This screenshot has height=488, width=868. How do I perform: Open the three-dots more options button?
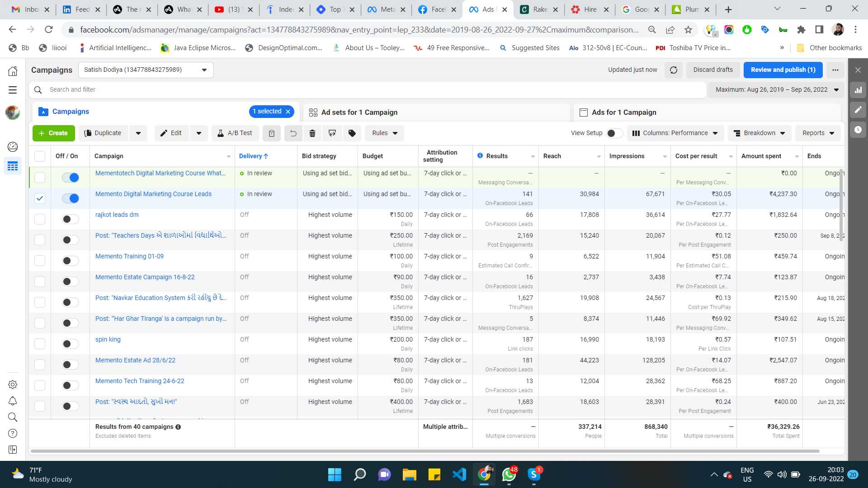(x=835, y=70)
